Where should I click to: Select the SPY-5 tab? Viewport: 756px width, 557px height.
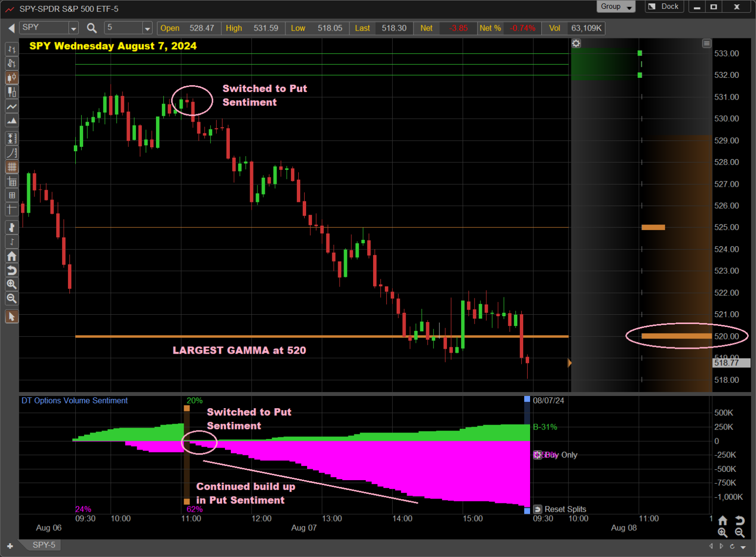(44, 545)
